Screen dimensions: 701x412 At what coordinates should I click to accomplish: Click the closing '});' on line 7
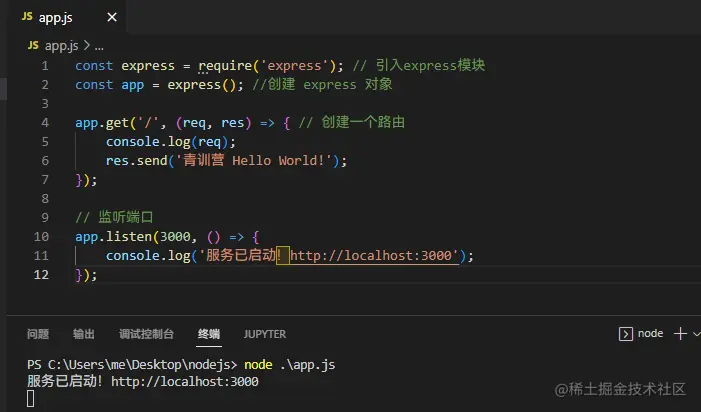[86, 180]
